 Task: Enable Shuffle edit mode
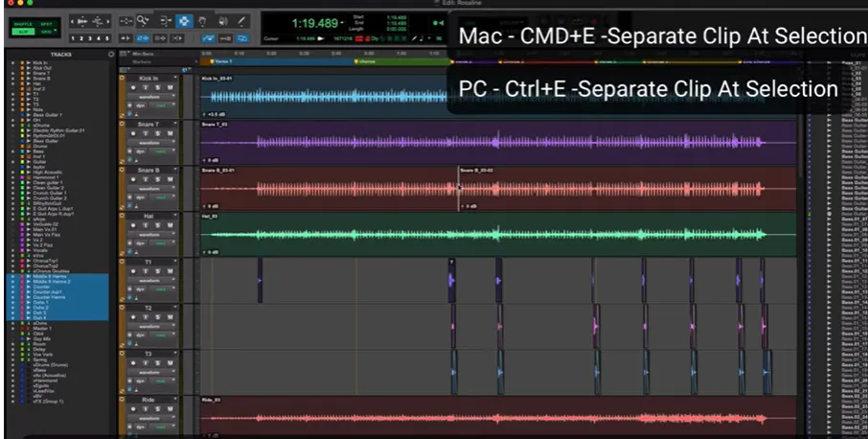[23, 24]
